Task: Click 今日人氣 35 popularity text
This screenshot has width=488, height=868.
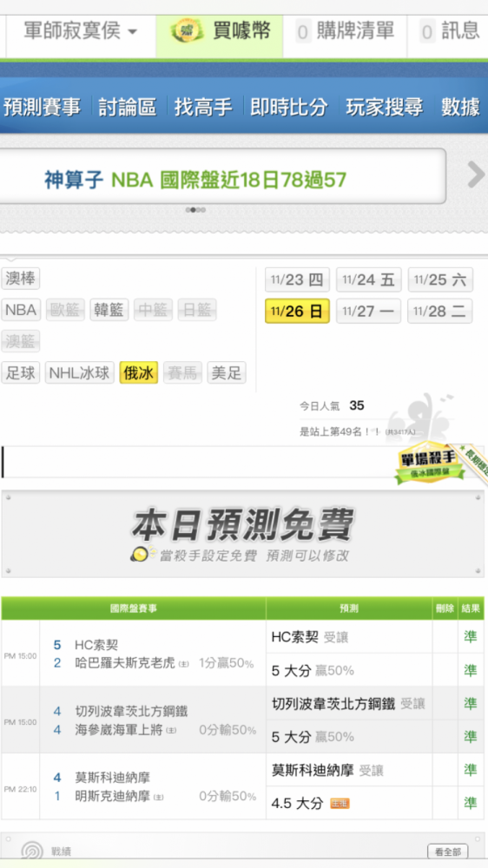Action: [332, 405]
